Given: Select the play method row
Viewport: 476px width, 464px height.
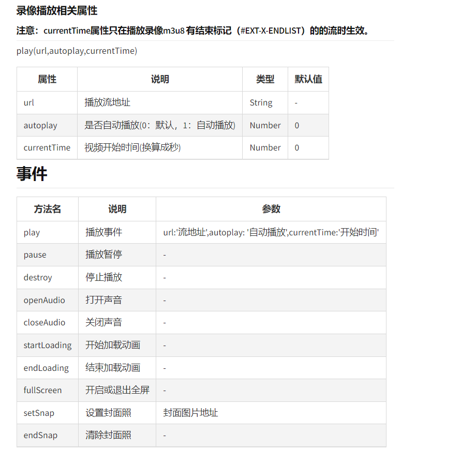Looking at the screenshot, I should (x=32, y=232).
